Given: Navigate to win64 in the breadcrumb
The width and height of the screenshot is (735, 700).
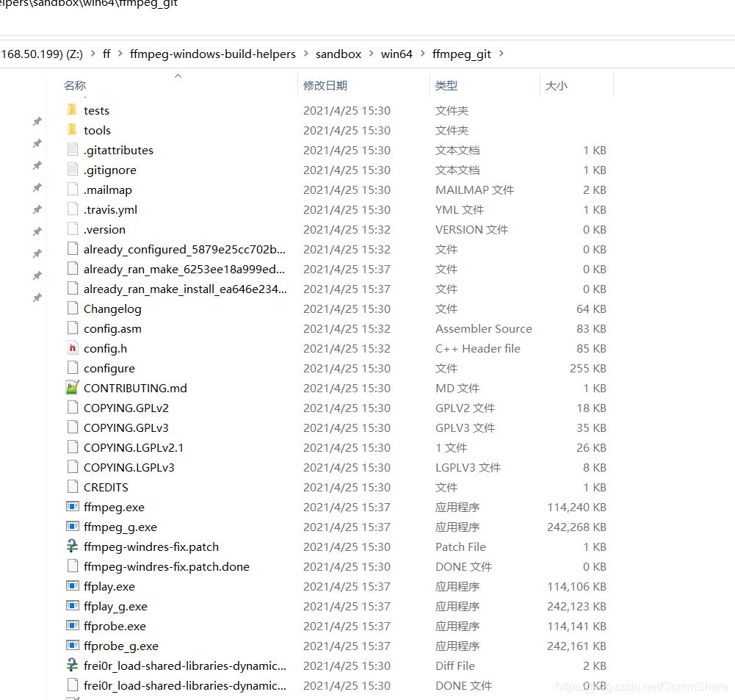Looking at the screenshot, I should (397, 54).
